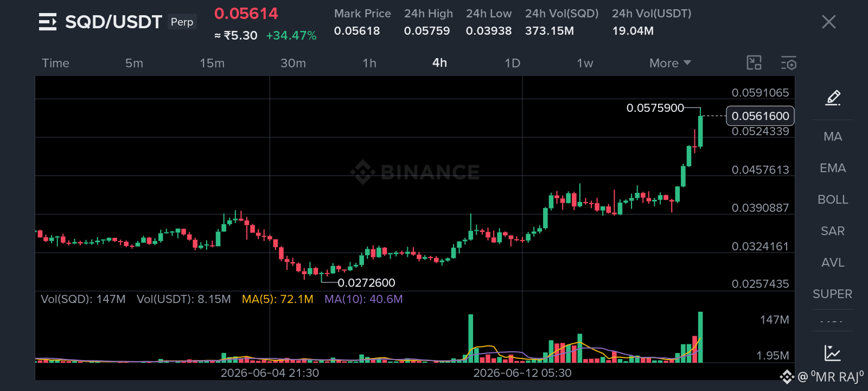Click the 0.0257435 price axis label
The width and height of the screenshot is (868, 391).
click(760, 284)
